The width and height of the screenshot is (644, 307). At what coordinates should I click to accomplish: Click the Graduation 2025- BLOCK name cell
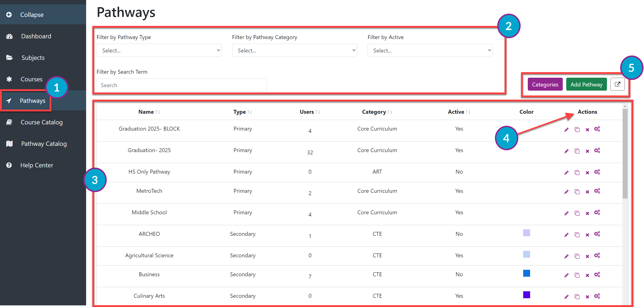pyautogui.click(x=149, y=129)
